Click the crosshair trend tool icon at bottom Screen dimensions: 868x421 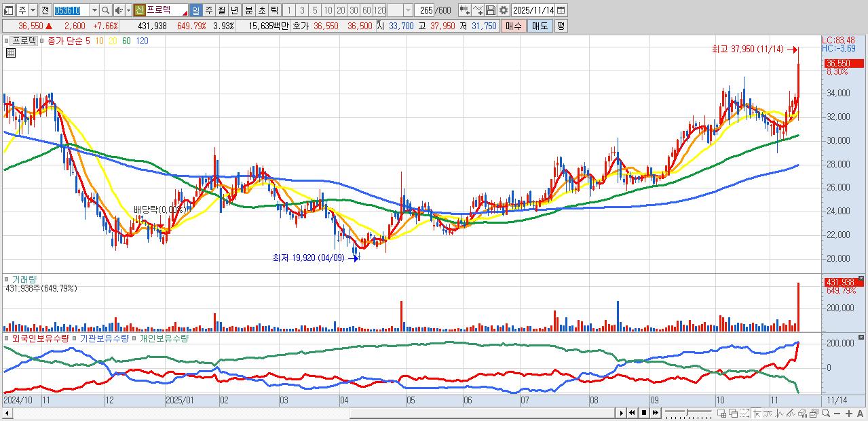point(757,413)
